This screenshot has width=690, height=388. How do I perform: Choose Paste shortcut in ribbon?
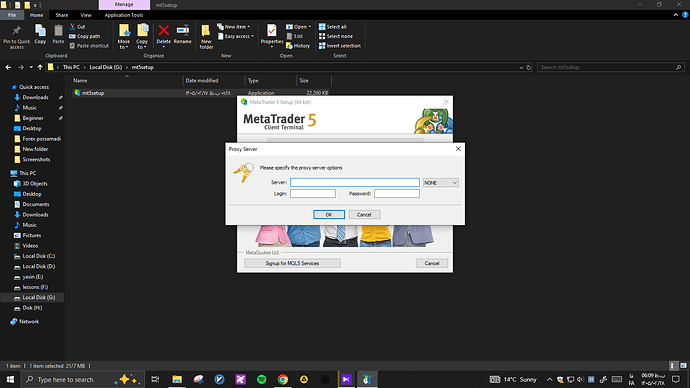pos(89,46)
